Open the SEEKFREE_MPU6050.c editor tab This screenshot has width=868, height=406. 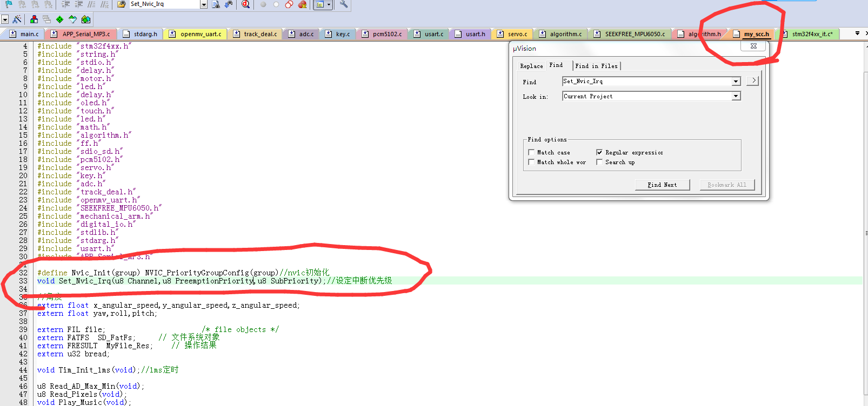click(630, 34)
